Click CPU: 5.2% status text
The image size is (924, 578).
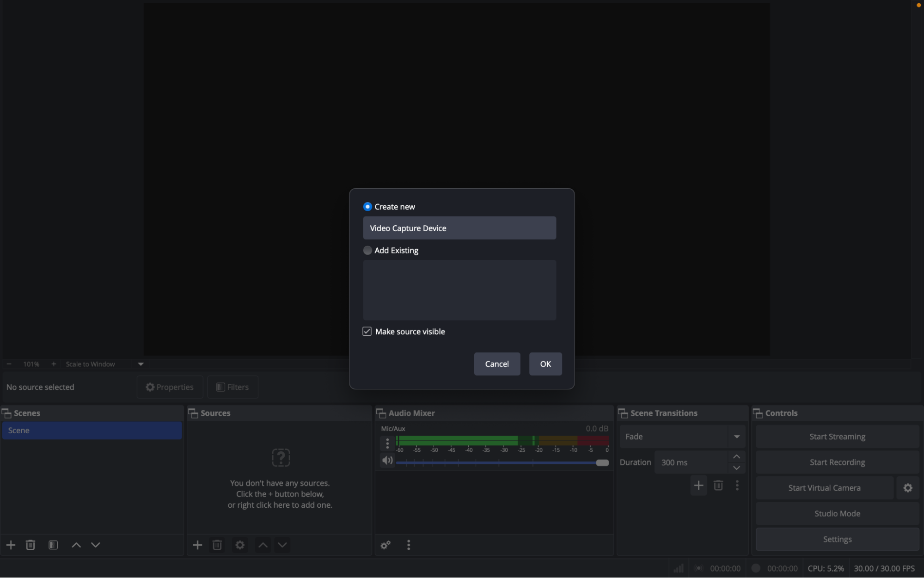826,569
